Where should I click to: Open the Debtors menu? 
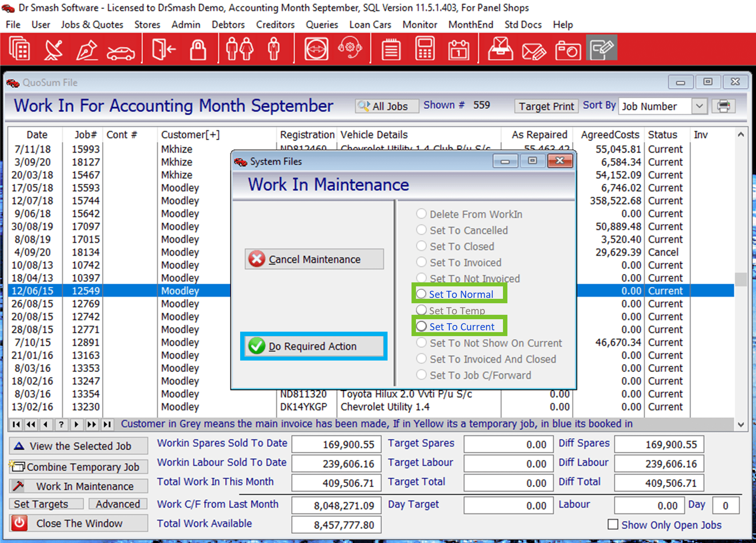pos(228,24)
